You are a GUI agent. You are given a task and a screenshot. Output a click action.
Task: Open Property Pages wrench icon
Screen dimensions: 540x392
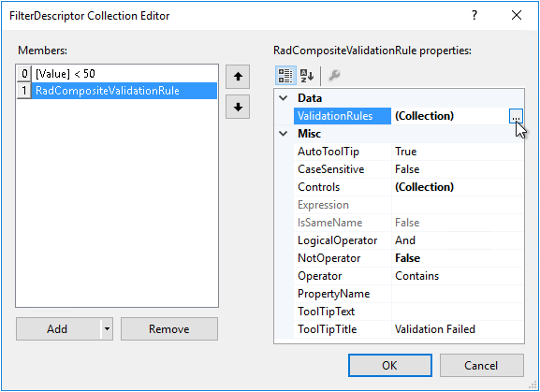(334, 76)
